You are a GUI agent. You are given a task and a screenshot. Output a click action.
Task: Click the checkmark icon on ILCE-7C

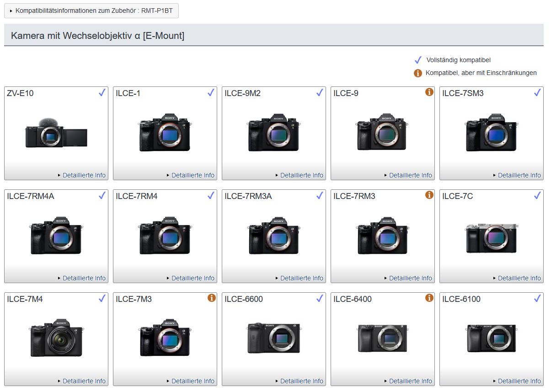537,195
